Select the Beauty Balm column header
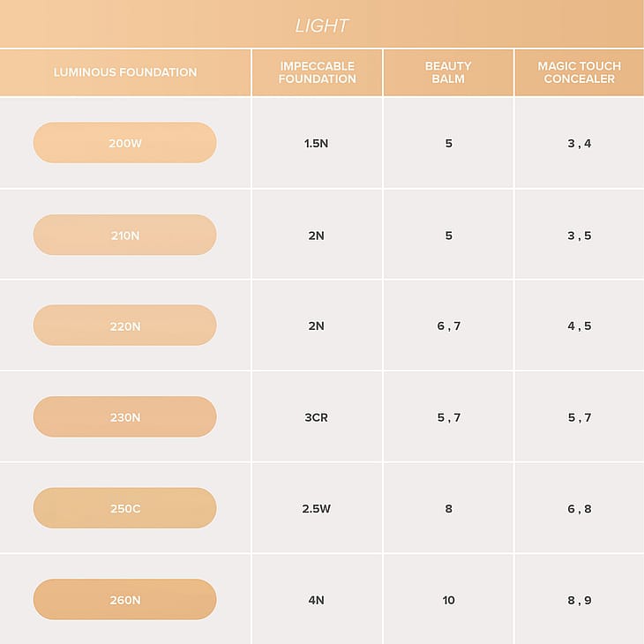The height and width of the screenshot is (644, 644). tap(448, 72)
